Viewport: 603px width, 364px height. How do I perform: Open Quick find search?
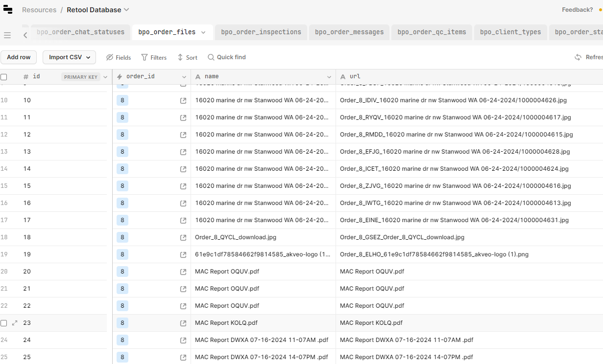click(227, 57)
